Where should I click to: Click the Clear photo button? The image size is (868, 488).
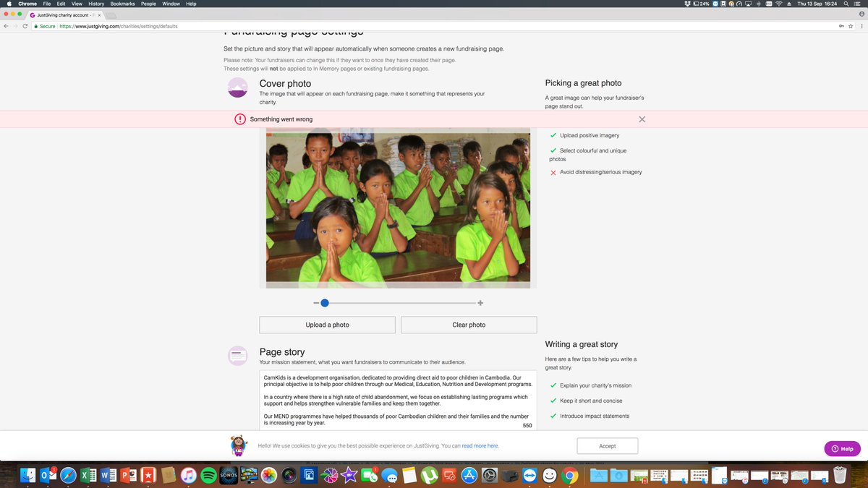(x=469, y=325)
